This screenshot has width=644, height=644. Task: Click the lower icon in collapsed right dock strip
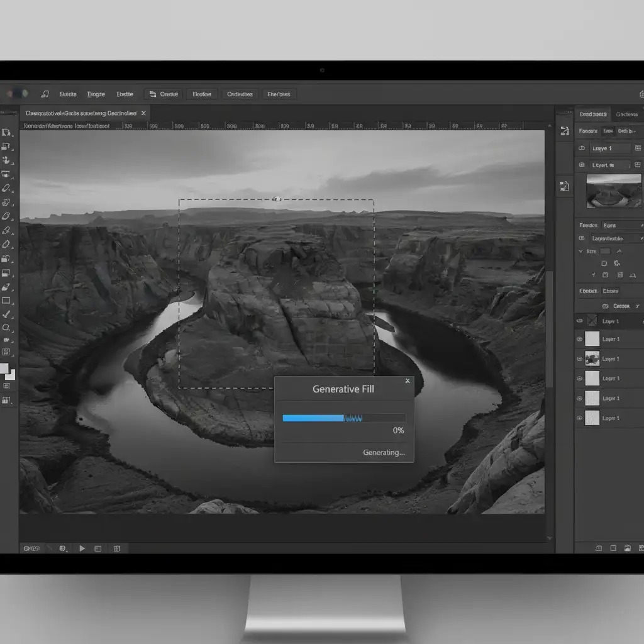564,186
